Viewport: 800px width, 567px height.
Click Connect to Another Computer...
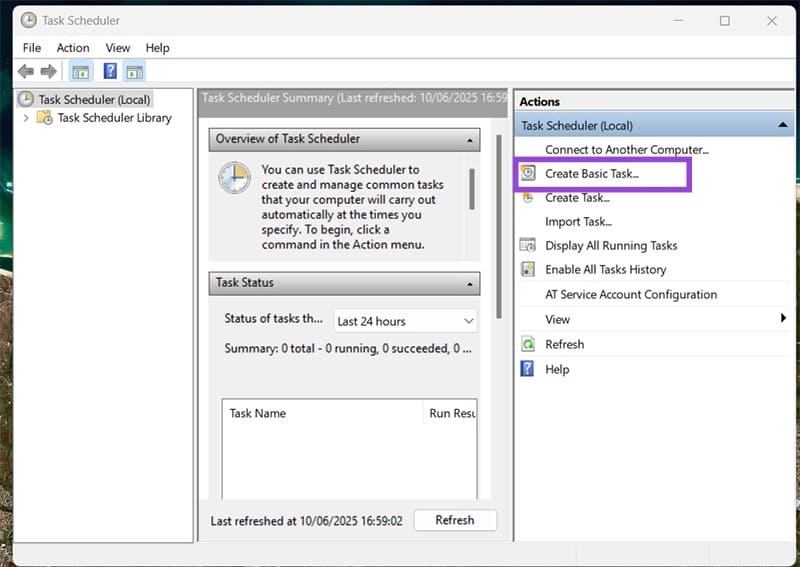coord(627,150)
